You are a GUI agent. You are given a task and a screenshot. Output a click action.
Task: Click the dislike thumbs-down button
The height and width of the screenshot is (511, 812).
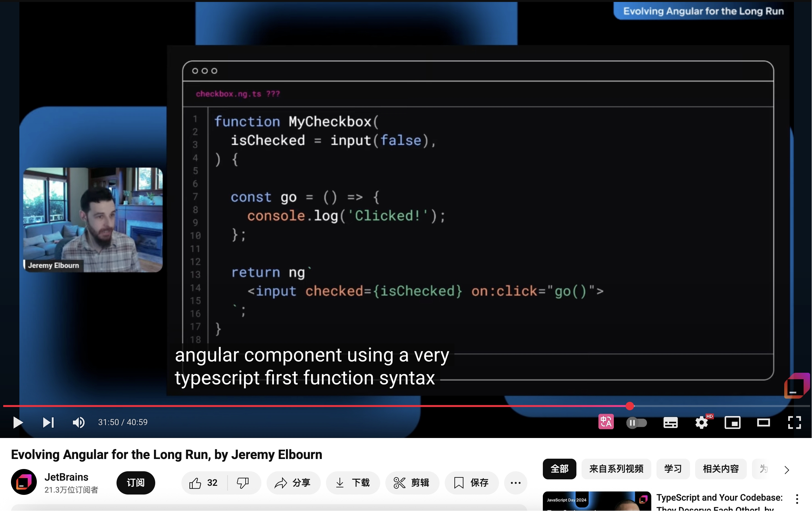click(243, 483)
